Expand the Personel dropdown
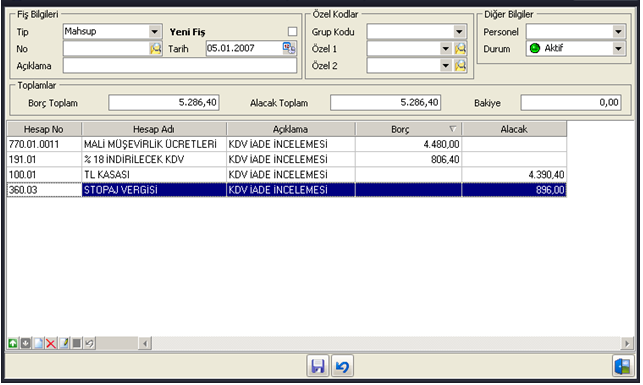Viewport: 643px width, 385px height. click(618, 32)
